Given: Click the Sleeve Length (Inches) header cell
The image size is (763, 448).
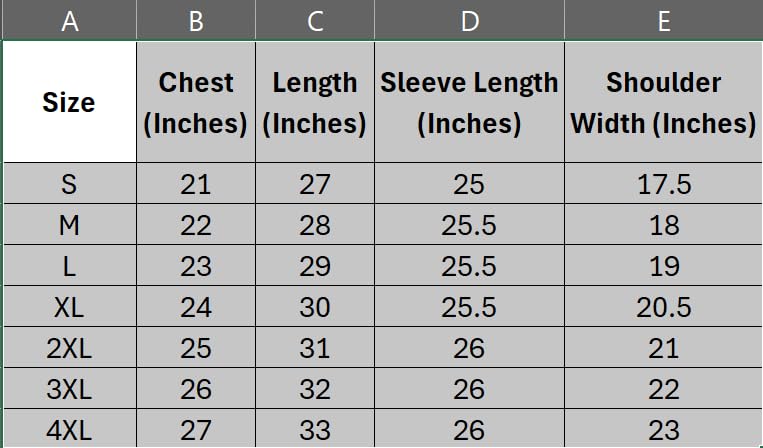Looking at the screenshot, I should click(x=469, y=102).
